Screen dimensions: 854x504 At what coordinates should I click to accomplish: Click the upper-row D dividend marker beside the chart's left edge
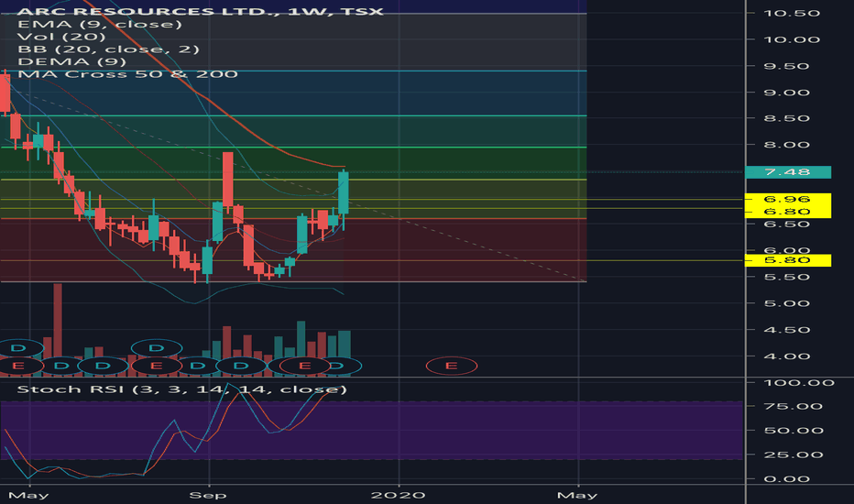pyautogui.click(x=18, y=347)
